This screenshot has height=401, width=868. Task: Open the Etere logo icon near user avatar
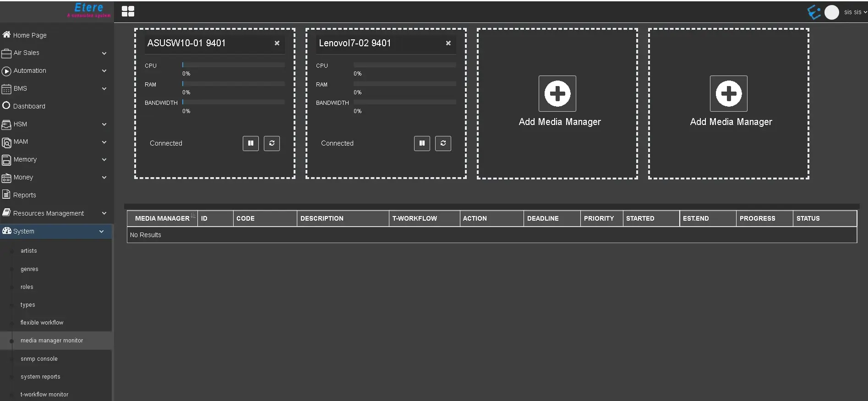(x=814, y=12)
